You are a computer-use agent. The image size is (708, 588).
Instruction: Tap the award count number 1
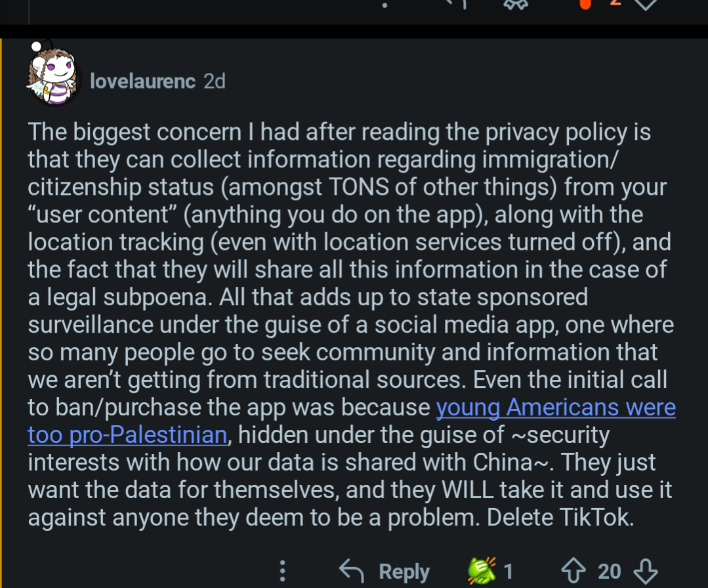tap(508, 571)
